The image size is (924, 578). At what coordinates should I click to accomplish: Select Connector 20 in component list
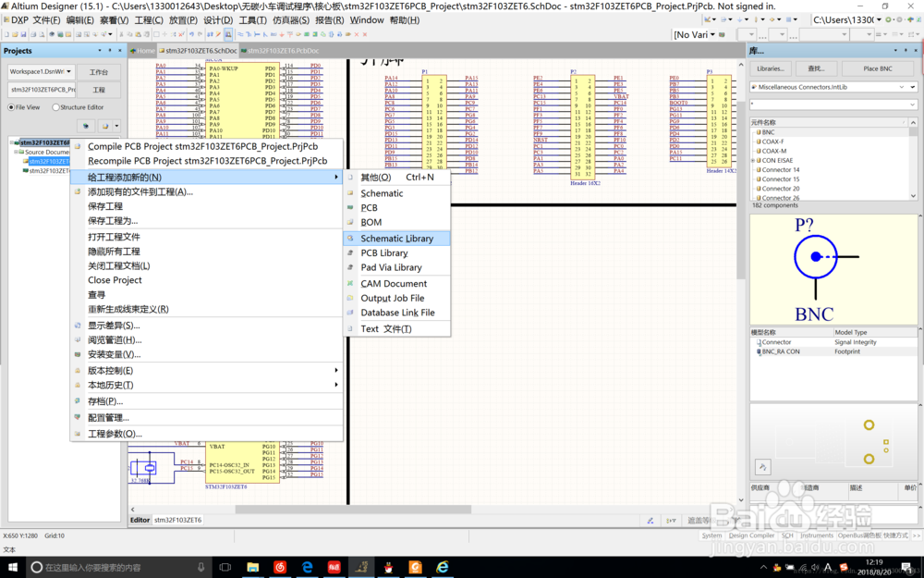coord(780,189)
